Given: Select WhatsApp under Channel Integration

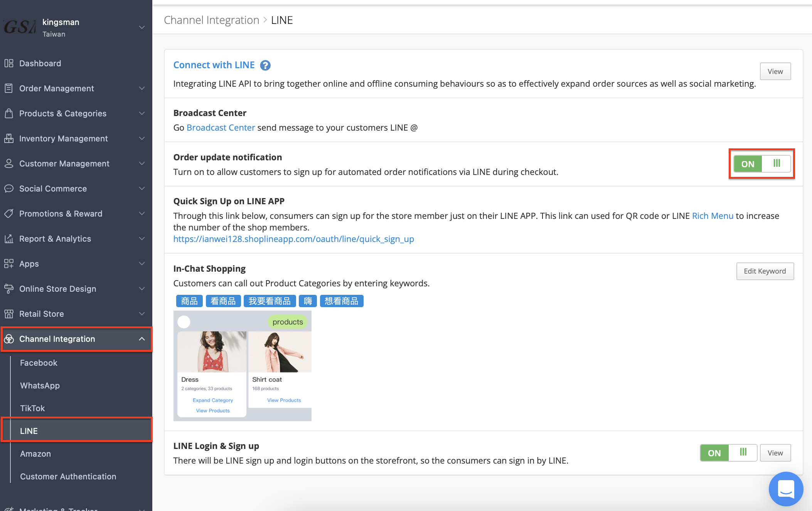Looking at the screenshot, I should coord(40,385).
